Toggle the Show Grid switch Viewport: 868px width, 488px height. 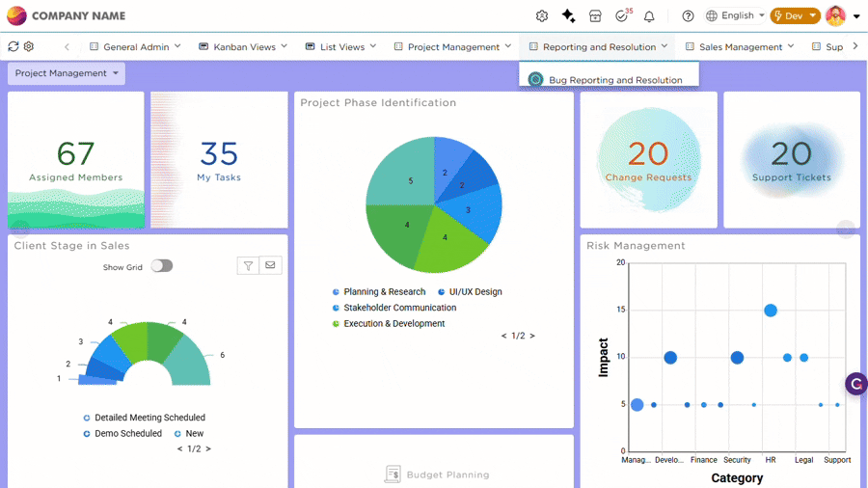(161, 266)
